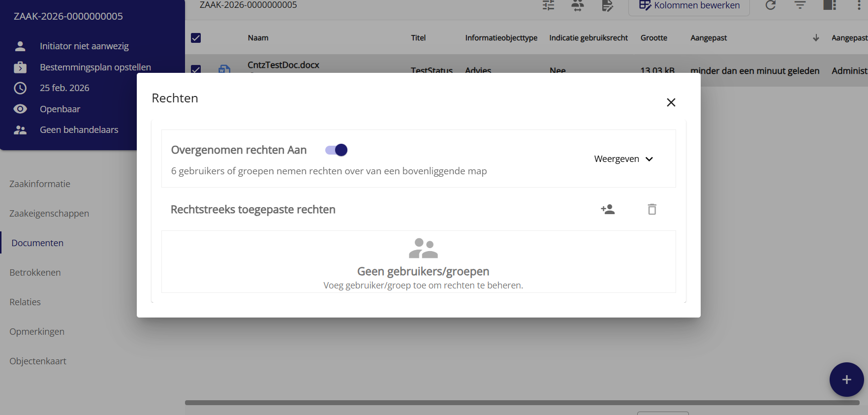This screenshot has height=415, width=868.
Task: Switch to the Betrokkenen tab
Action: click(35, 272)
